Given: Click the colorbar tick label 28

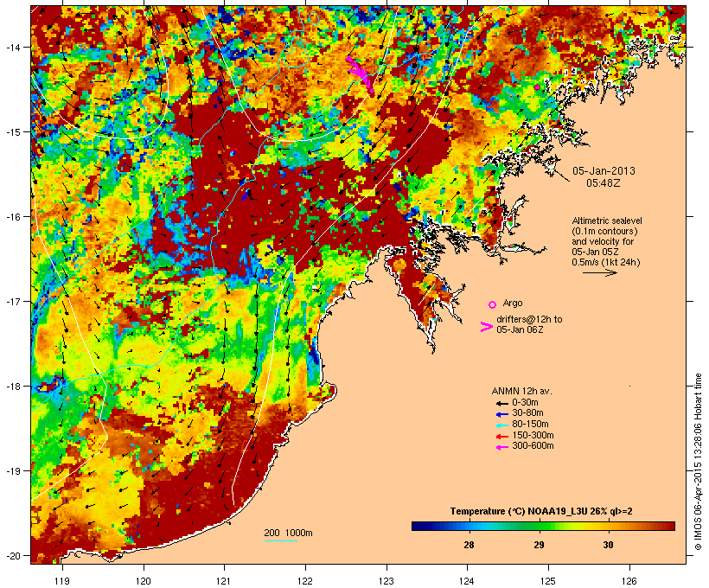Looking at the screenshot, I should click(x=469, y=545).
